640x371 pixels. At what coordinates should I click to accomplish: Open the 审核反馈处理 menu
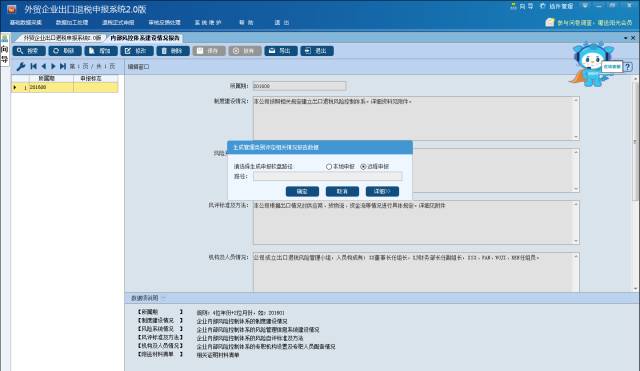(164, 22)
